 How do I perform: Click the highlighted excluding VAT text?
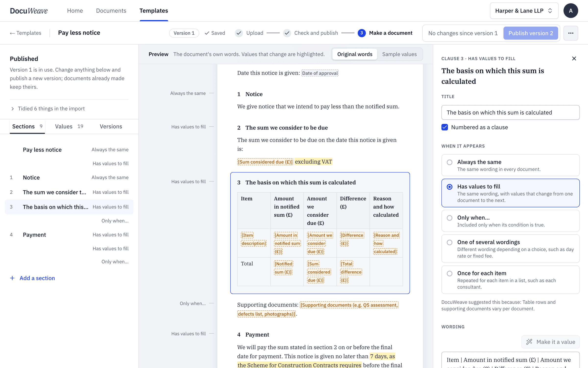[313, 162]
